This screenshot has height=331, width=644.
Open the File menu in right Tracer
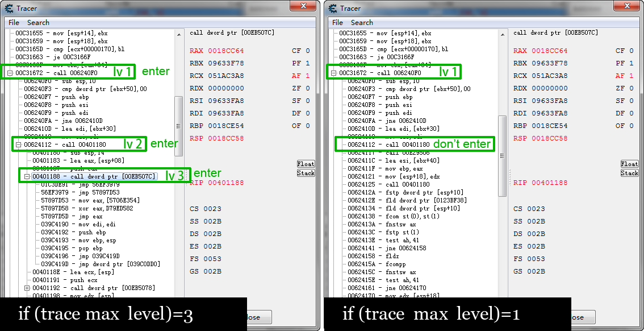click(337, 23)
